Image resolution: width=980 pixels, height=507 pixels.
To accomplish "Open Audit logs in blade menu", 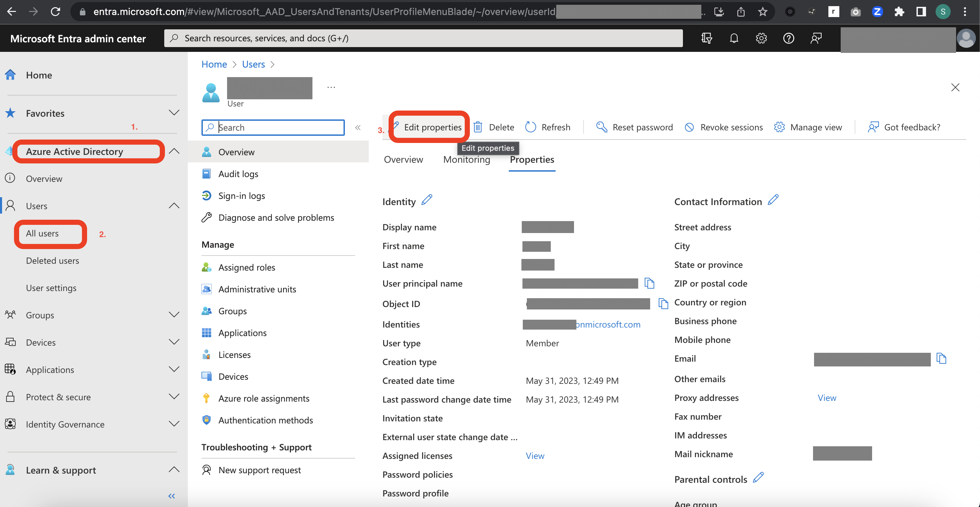I will coord(238,174).
